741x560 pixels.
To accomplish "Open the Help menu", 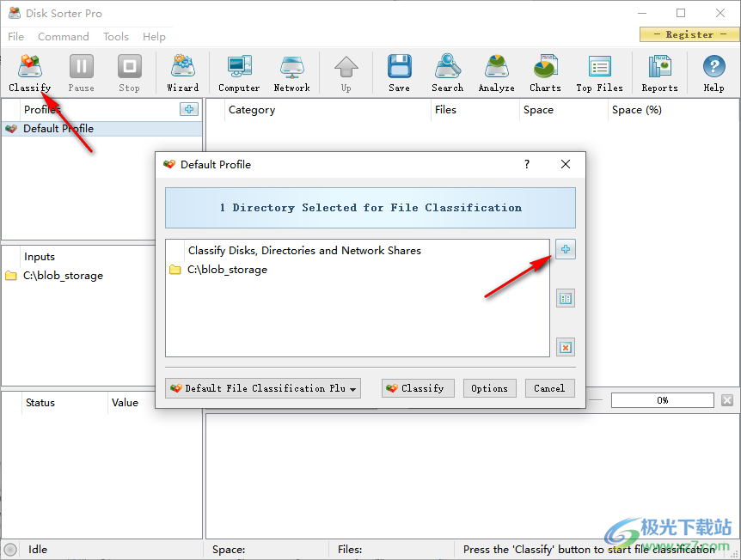I will coord(154,36).
